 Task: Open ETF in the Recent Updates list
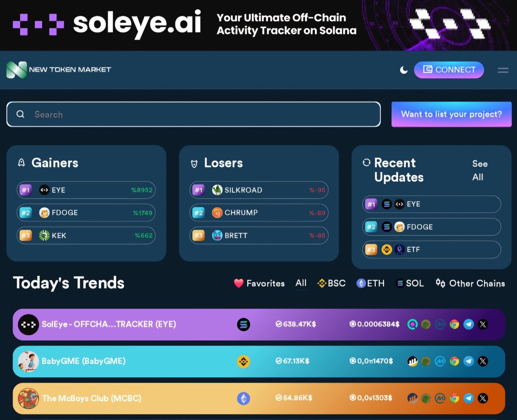click(432, 250)
